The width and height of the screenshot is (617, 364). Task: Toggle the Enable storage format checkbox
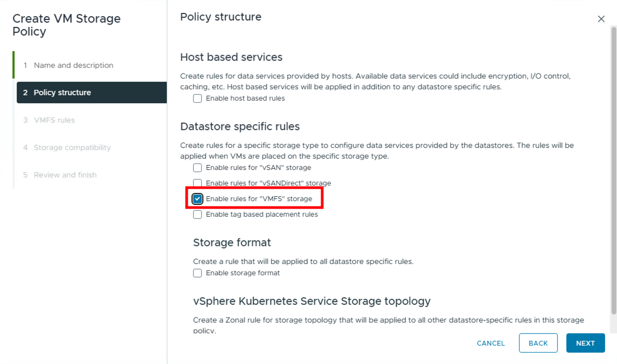[198, 273]
